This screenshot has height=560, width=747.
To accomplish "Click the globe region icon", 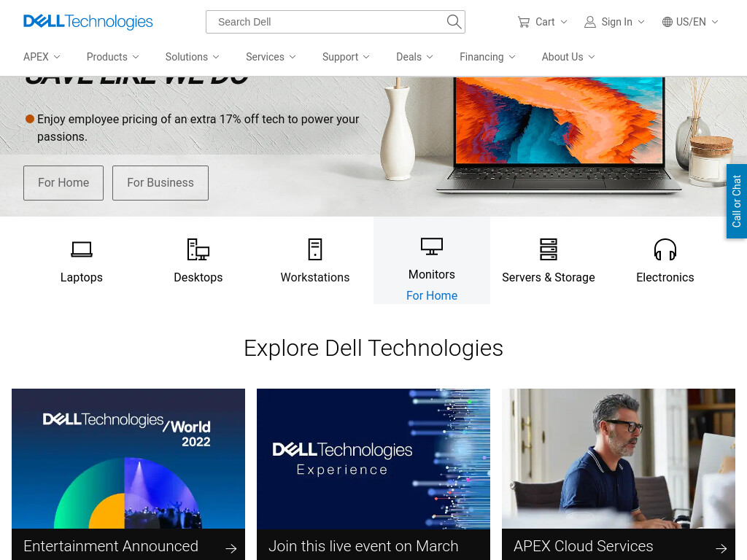I will pos(667,22).
